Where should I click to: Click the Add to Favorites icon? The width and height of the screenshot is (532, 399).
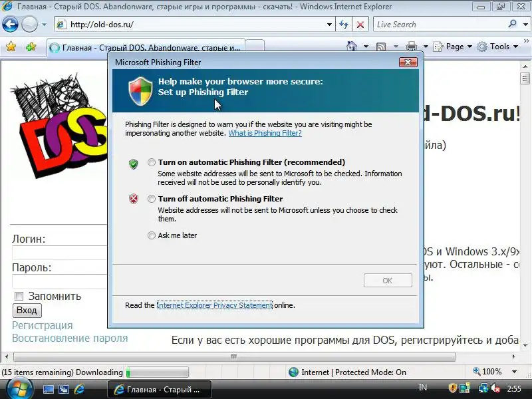tap(31, 47)
